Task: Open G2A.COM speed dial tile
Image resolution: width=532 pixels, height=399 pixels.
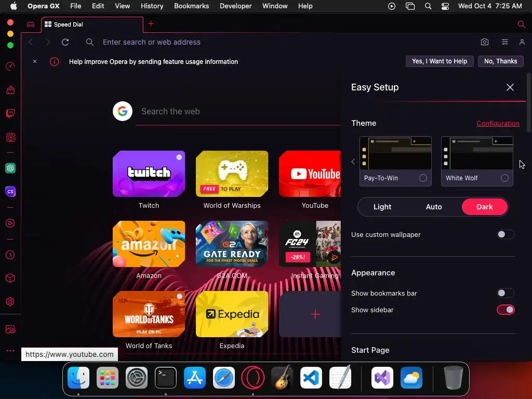Action: click(x=232, y=244)
